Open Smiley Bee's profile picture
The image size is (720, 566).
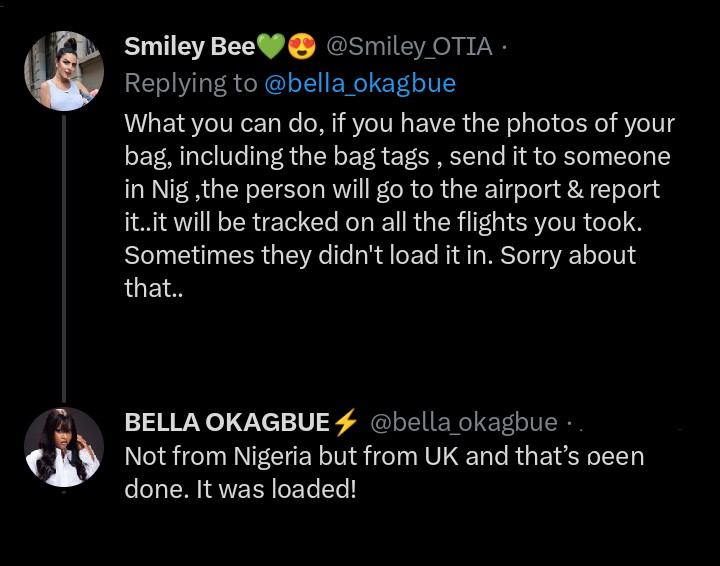pyautogui.click(x=64, y=71)
